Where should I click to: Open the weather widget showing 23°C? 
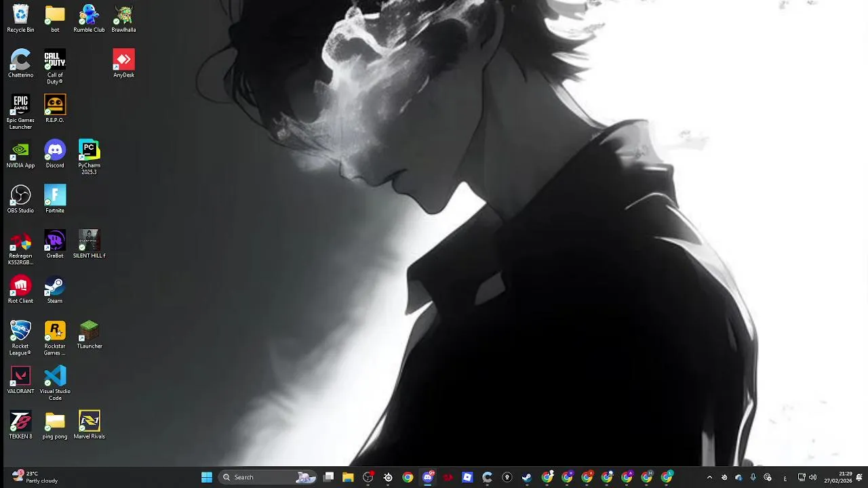[x=35, y=477]
